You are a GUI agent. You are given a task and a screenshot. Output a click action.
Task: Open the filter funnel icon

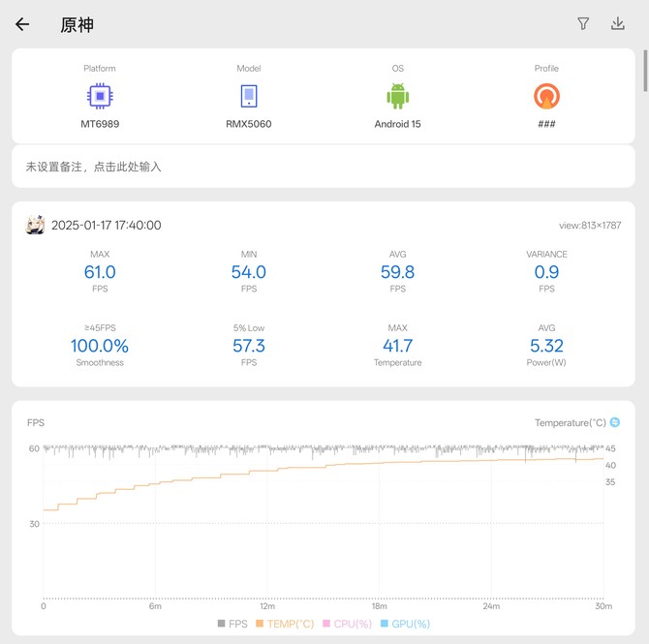[x=583, y=24]
